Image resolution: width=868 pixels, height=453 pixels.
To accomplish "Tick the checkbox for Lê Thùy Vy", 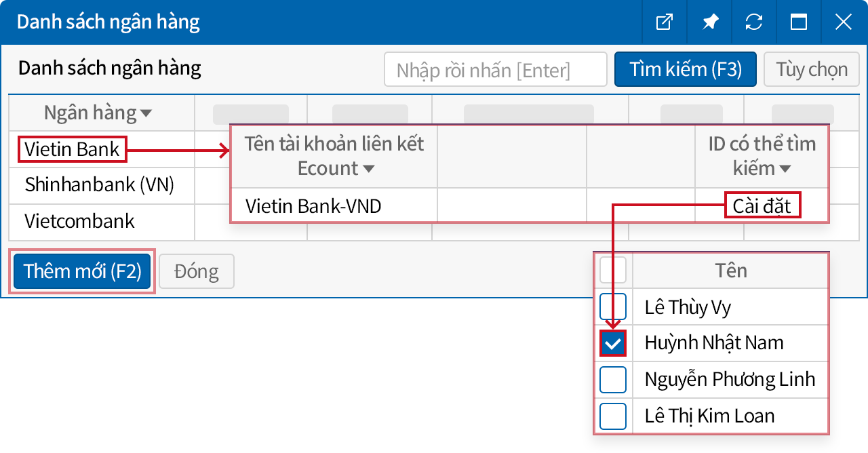I will (613, 307).
